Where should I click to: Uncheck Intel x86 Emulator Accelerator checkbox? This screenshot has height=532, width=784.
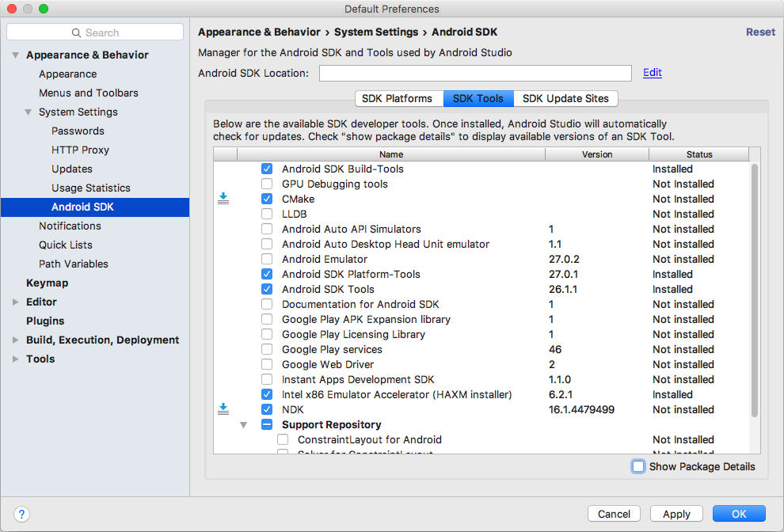click(x=267, y=394)
